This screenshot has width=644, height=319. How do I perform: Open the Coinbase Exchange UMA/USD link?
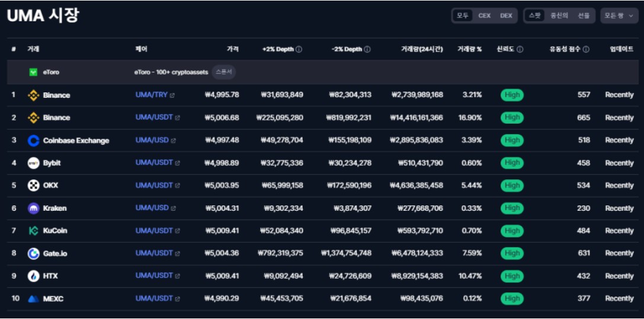152,140
